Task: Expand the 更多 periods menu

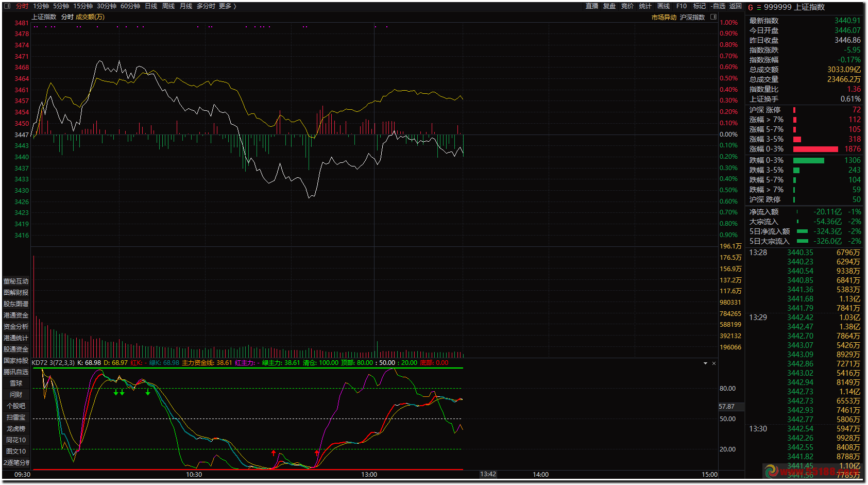Action: point(227,6)
